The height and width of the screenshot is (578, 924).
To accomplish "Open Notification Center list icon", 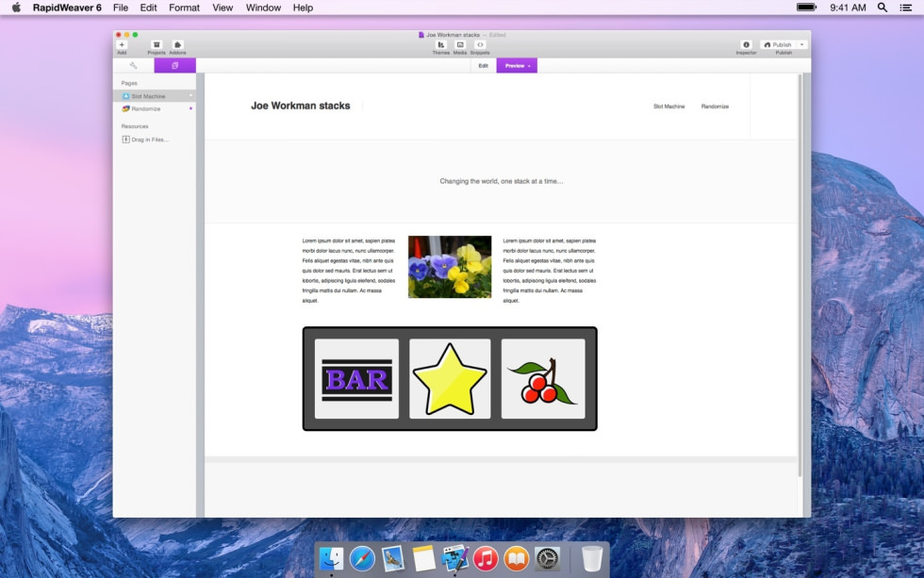I will (x=906, y=8).
